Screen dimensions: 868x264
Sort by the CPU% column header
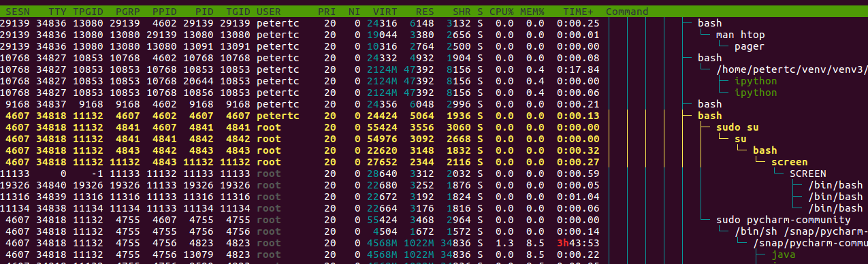[x=501, y=12]
